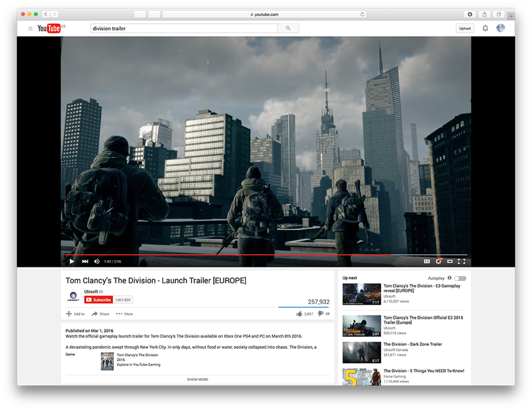Open Dark Zone Trailer thumbnail
The height and width of the screenshot is (409, 532).
pyautogui.click(x=362, y=352)
